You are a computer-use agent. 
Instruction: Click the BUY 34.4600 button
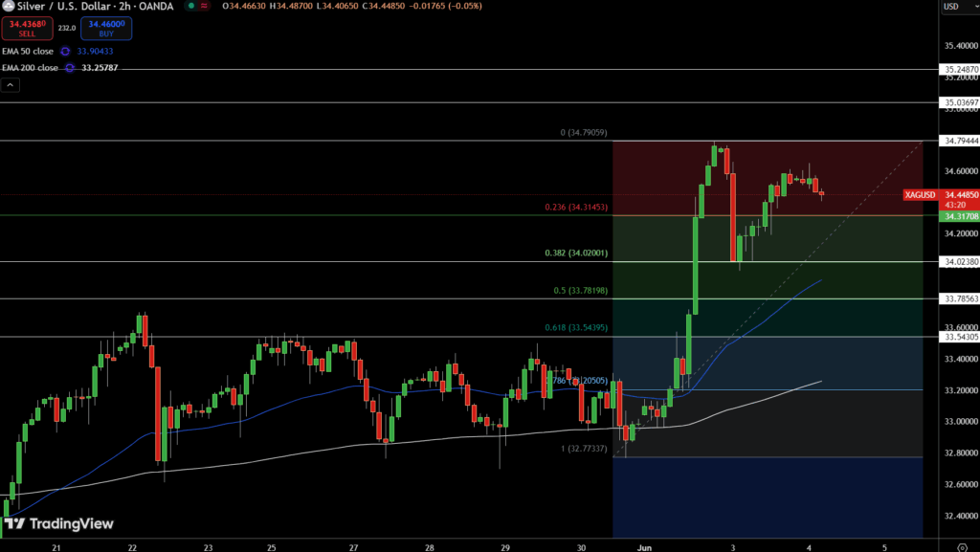(105, 28)
